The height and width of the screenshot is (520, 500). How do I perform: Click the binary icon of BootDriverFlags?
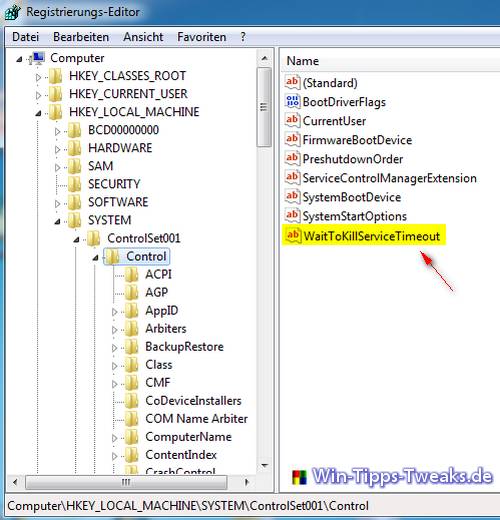pyautogui.click(x=292, y=101)
